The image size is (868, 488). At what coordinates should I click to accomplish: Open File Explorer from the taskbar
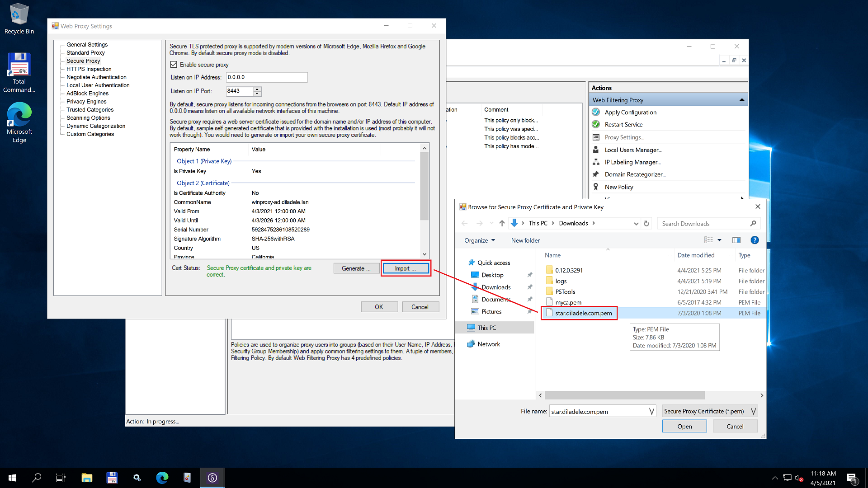coord(87,478)
